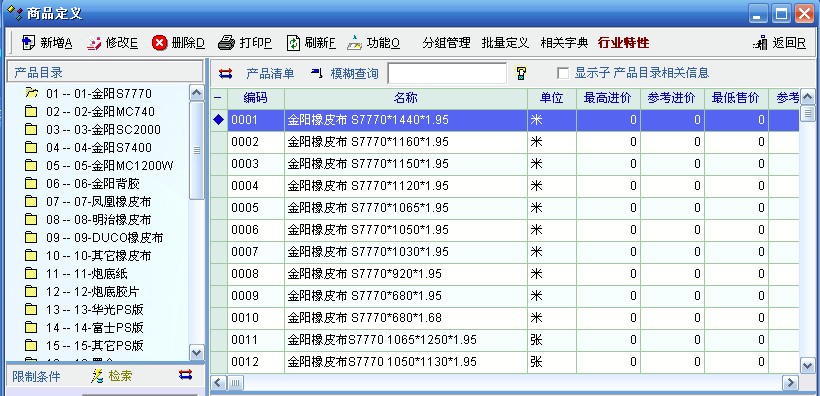Click the 最低售价 column header

point(736,98)
